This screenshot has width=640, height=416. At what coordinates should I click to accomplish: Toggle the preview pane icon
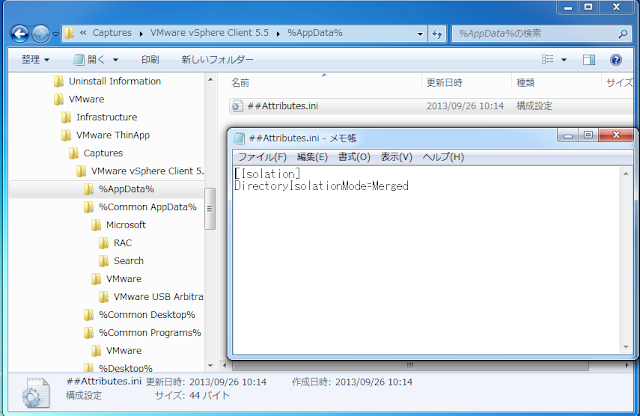pos(589,60)
